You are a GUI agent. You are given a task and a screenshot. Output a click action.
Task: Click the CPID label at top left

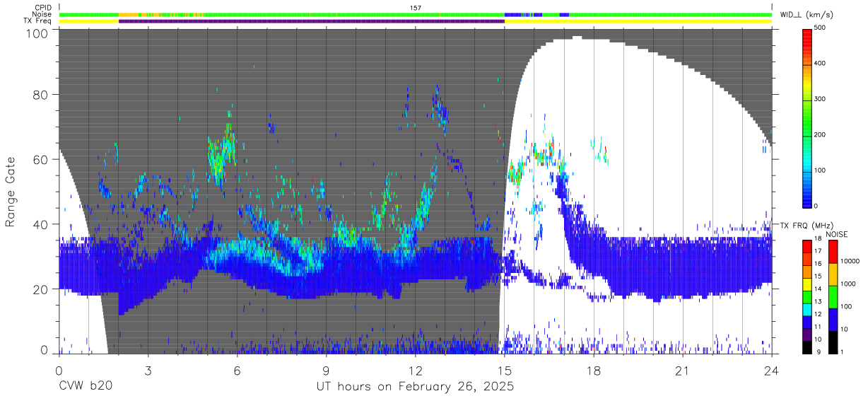(43, 7)
